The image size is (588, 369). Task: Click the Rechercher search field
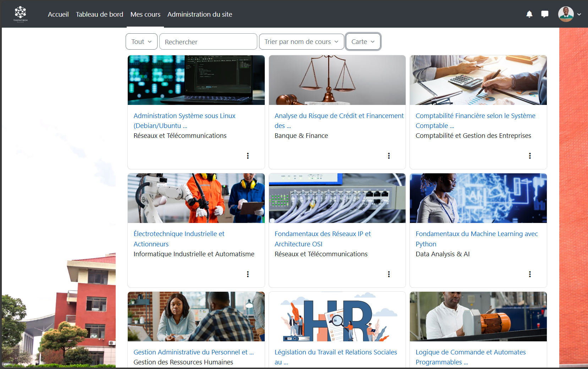click(x=208, y=42)
